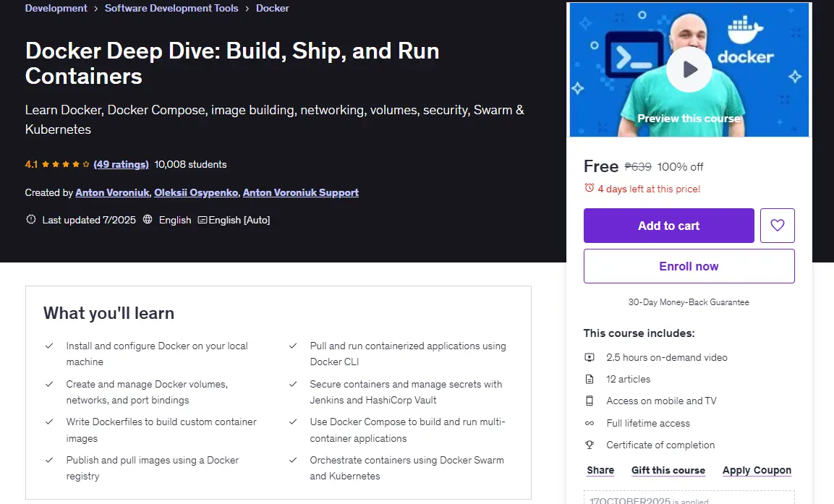The image size is (834, 504).
Task: Click the course preview thumbnail image
Action: (689, 69)
